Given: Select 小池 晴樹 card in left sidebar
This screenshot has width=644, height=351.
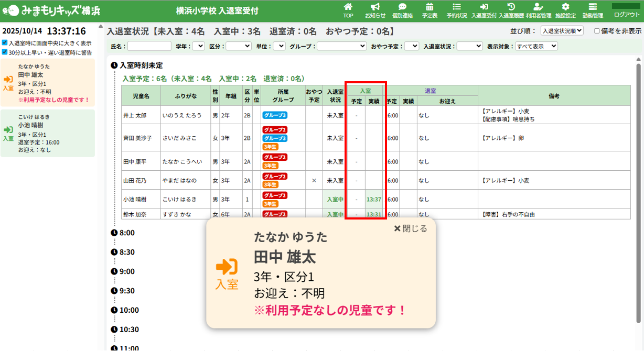Looking at the screenshot, I should point(48,133).
